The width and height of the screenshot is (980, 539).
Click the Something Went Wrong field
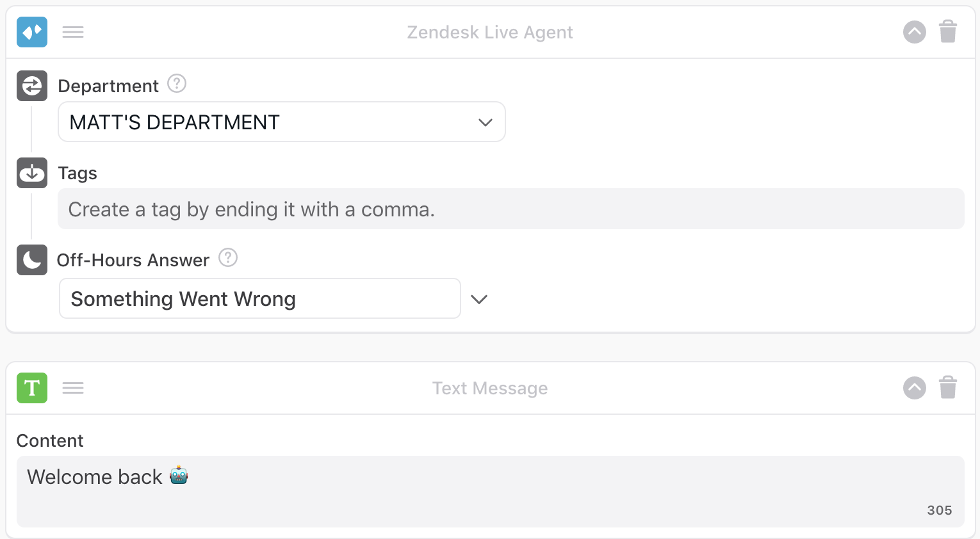click(x=259, y=299)
